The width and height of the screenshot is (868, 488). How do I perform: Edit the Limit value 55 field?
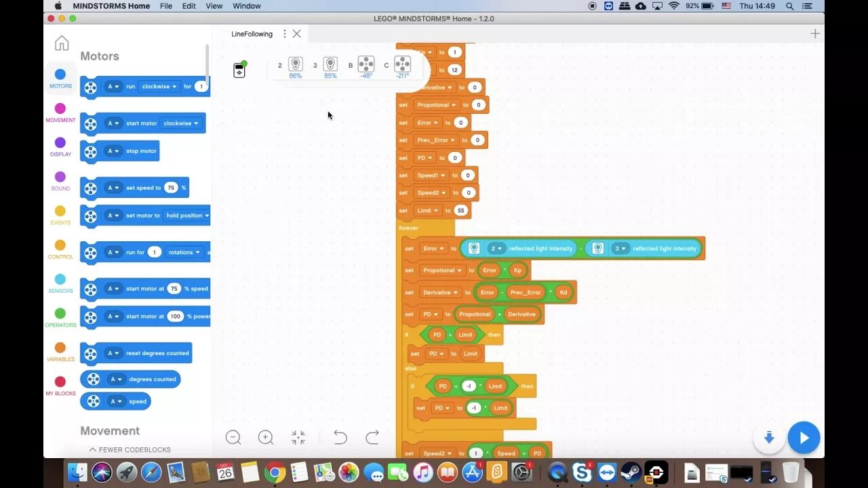point(461,210)
